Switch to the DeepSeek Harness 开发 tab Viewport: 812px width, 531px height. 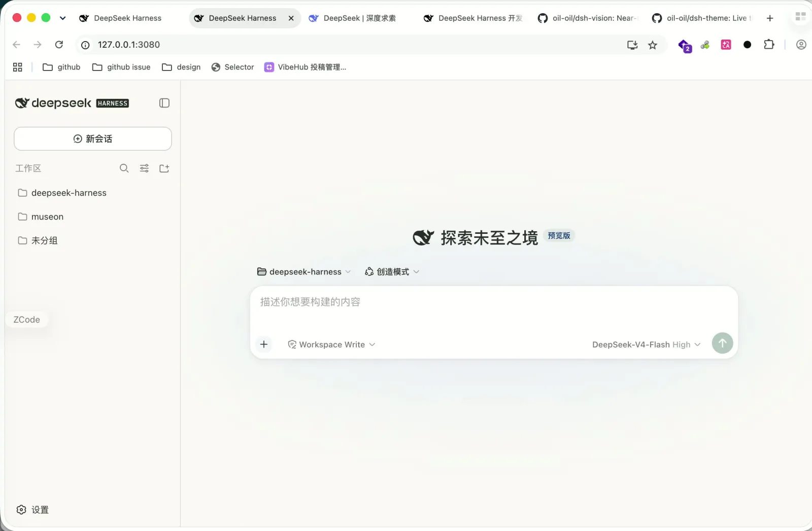point(473,18)
